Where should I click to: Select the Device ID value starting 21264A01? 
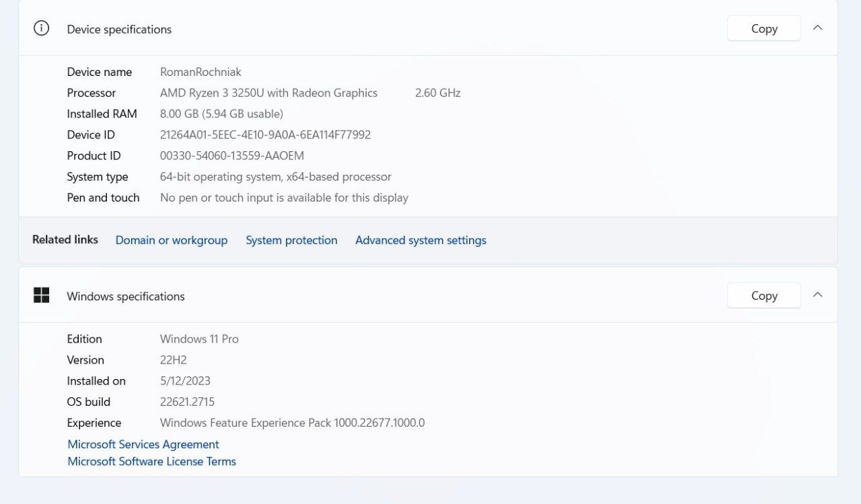tap(265, 134)
